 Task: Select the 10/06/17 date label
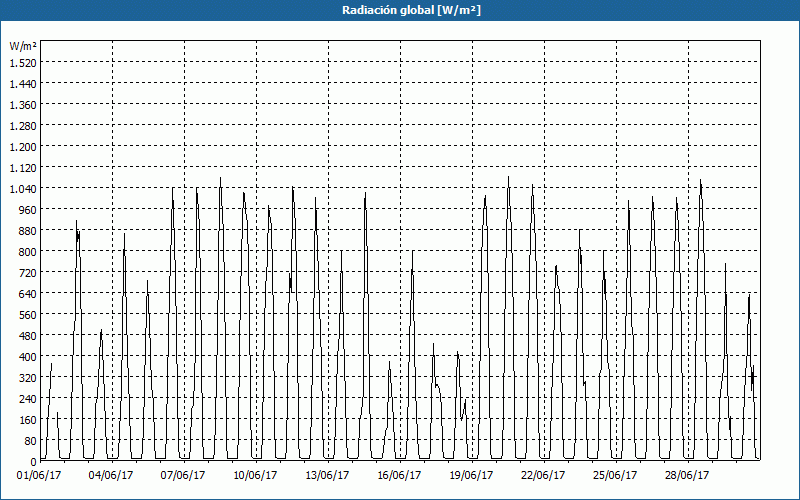(x=255, y=476)
